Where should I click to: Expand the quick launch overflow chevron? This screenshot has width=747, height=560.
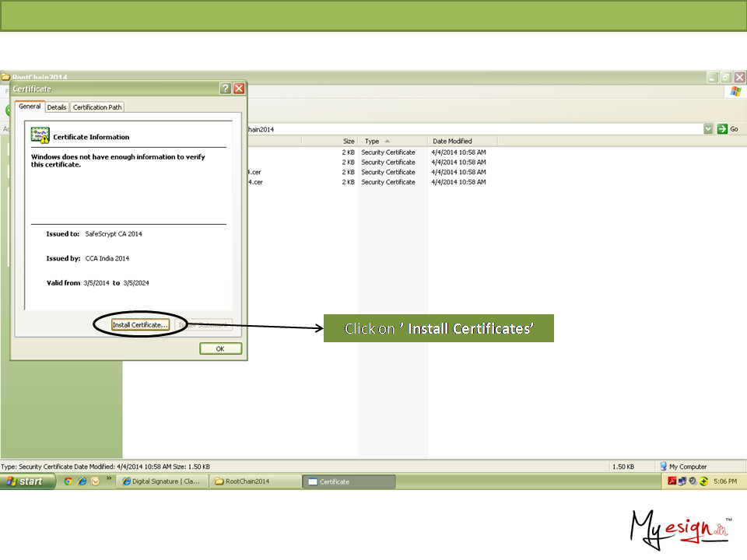pyautogui.click(x=109, y=479)
